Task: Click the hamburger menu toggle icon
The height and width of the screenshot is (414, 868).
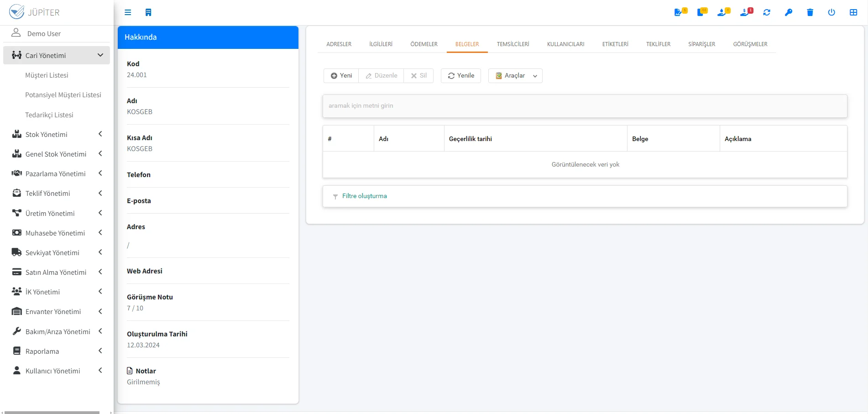Action: (x=128, y=12)
